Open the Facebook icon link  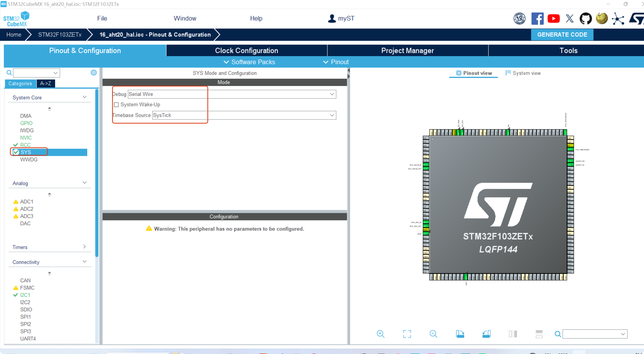pos(537,19)
